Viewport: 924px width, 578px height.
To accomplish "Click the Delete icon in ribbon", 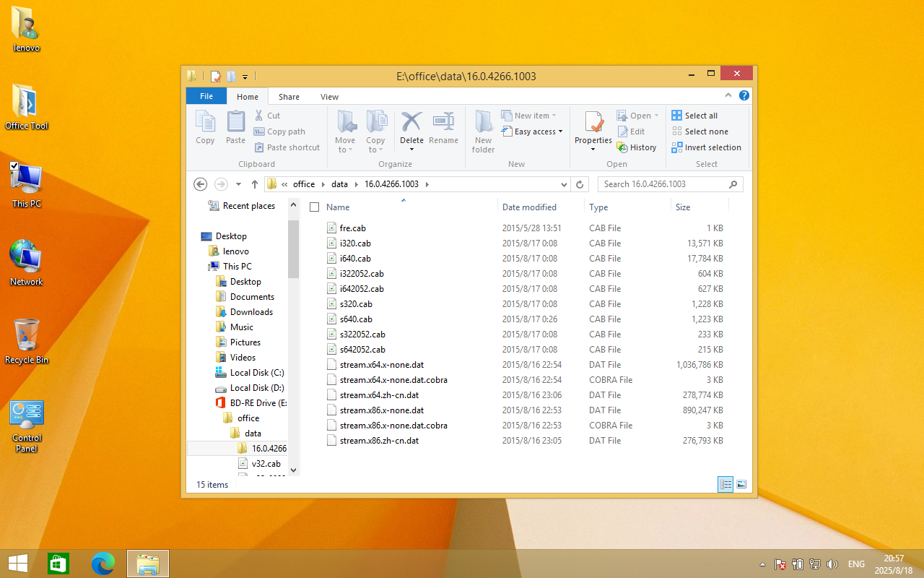I will (x=411, y=121).
